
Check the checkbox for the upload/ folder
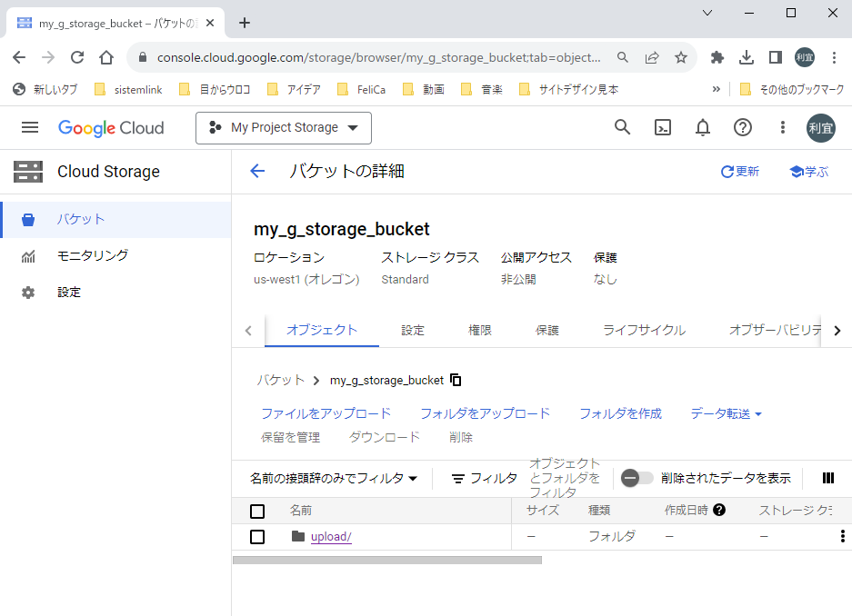[x=257, y=536]
